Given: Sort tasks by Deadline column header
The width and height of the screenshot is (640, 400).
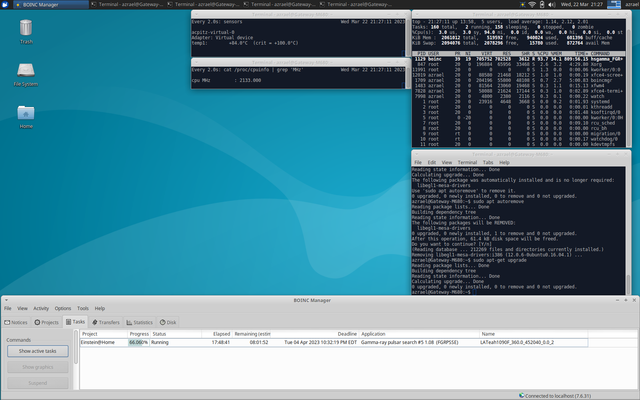Looking at the screenshot, I should [x=347, y=334].
